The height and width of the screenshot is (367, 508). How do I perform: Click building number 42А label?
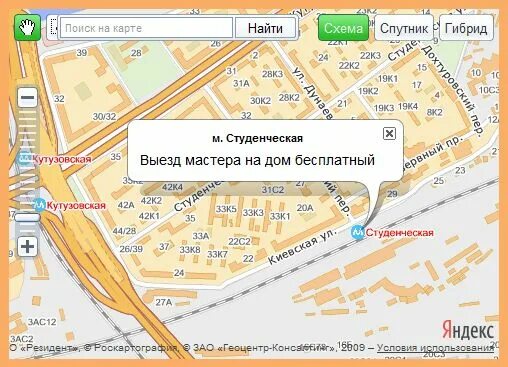[126, 205]
